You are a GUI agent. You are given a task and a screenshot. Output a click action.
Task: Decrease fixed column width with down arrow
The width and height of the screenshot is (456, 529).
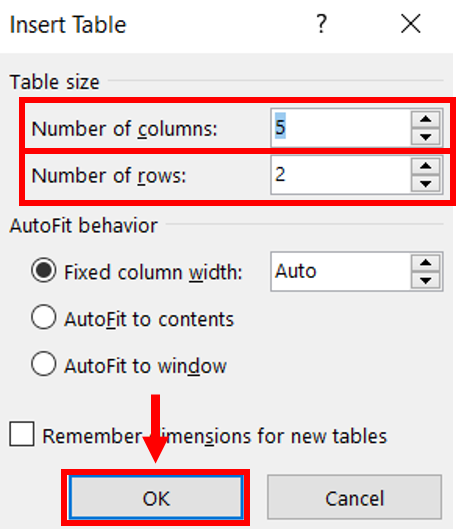tap(426, 280)
